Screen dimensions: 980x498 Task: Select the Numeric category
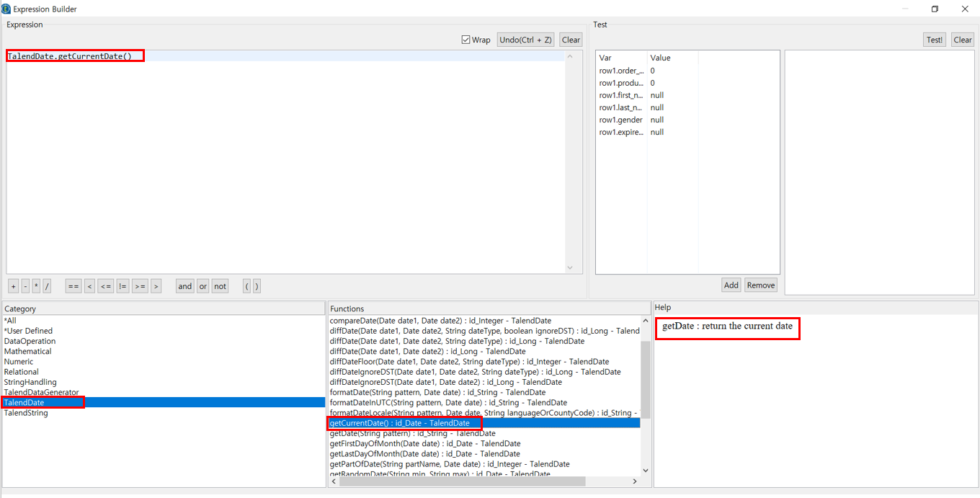tap(164, 362)
